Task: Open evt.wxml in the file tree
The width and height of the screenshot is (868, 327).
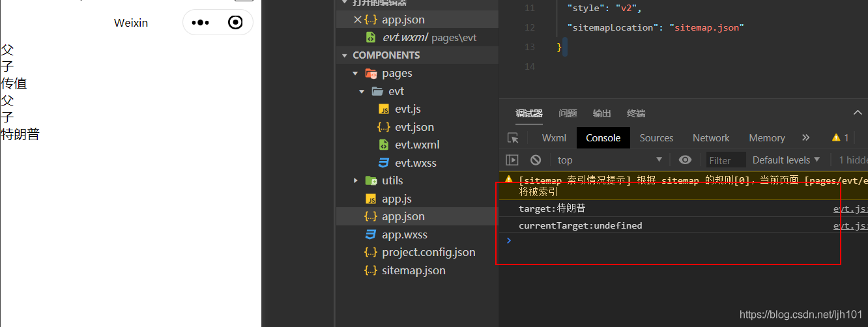Action: pyautogui.click(x=417, y=145)
